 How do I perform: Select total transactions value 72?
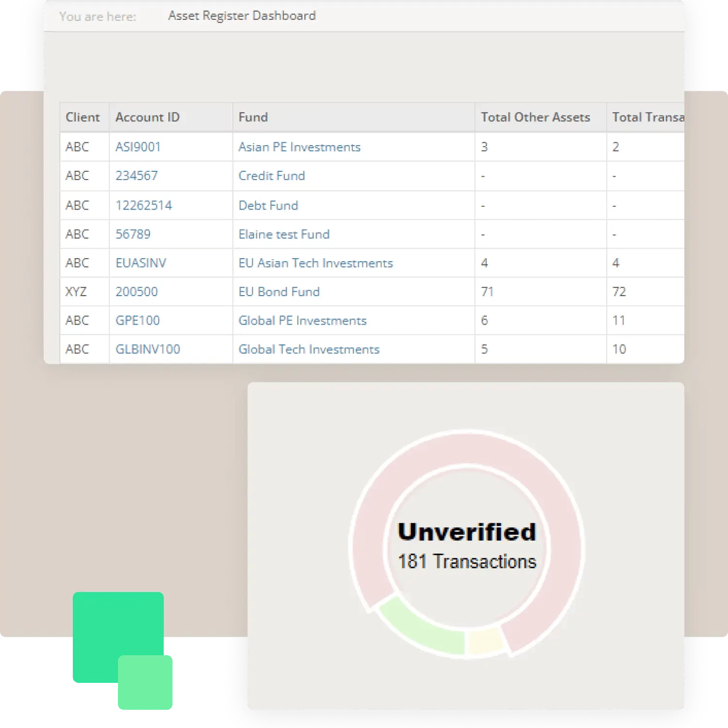(619, 292)
